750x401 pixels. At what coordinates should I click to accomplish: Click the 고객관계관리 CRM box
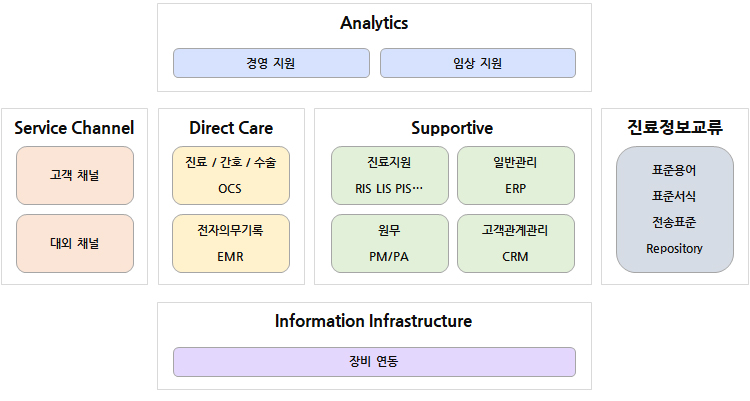(516, 244)
